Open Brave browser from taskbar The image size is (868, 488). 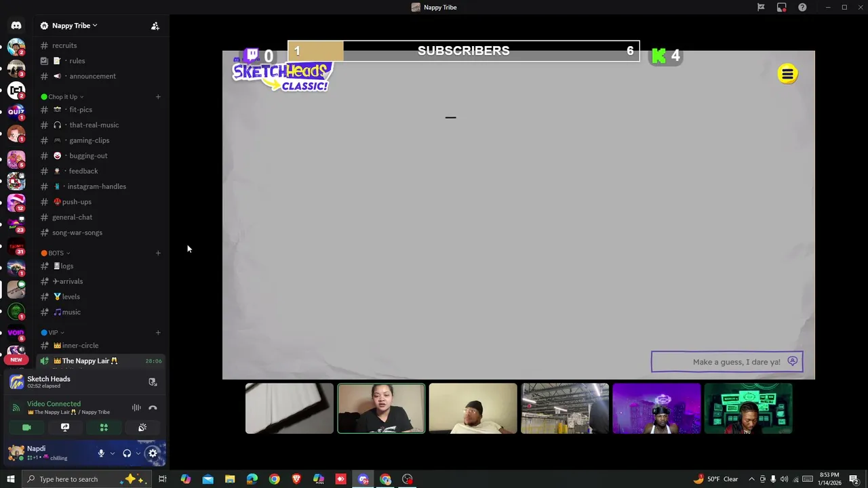point(296,479)
